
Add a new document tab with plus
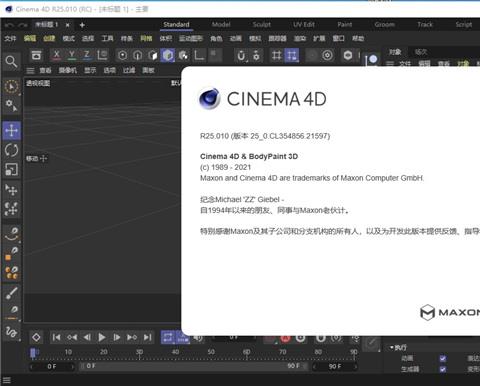pos(82,25)
